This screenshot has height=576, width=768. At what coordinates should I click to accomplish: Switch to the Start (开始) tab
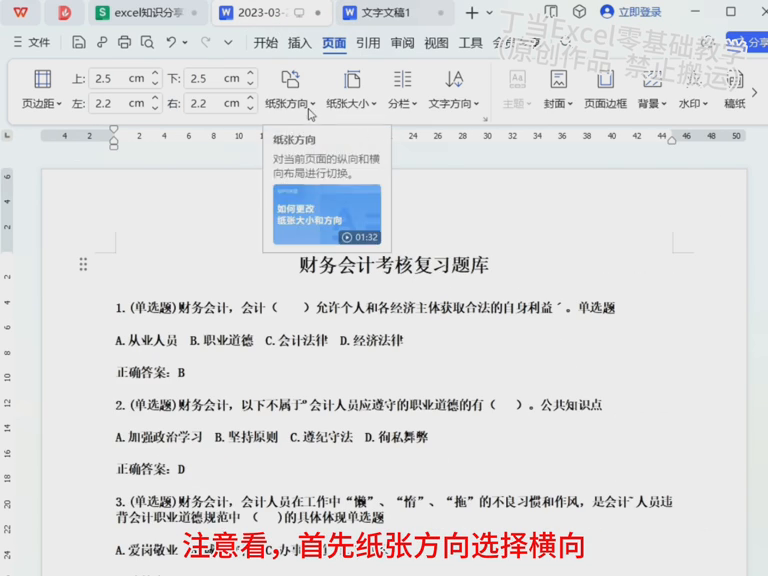tap(265, 43)
